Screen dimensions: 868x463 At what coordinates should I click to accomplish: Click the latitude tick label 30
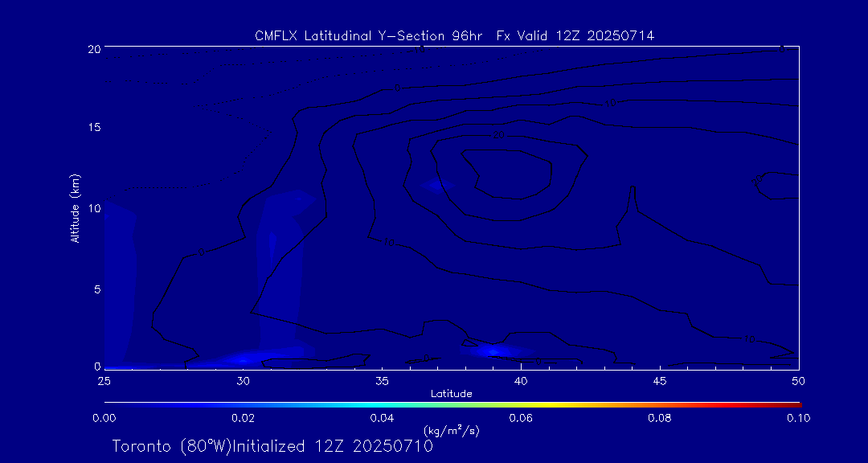pyautogui.click(x=243, y=381)
